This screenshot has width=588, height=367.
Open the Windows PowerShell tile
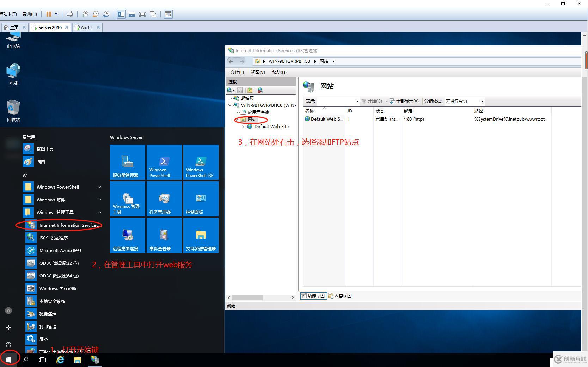(164, 162)
